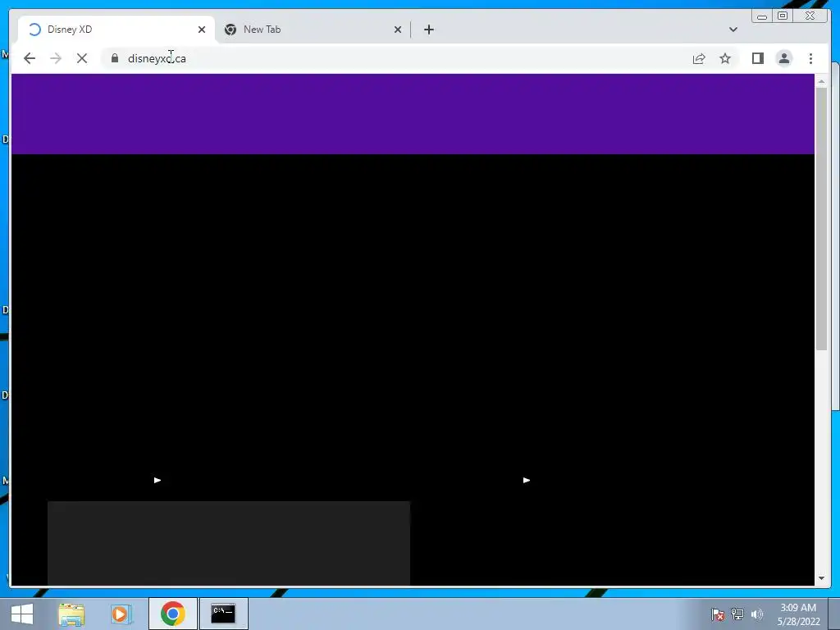Share this page using share icon

[x=699, y=58]
